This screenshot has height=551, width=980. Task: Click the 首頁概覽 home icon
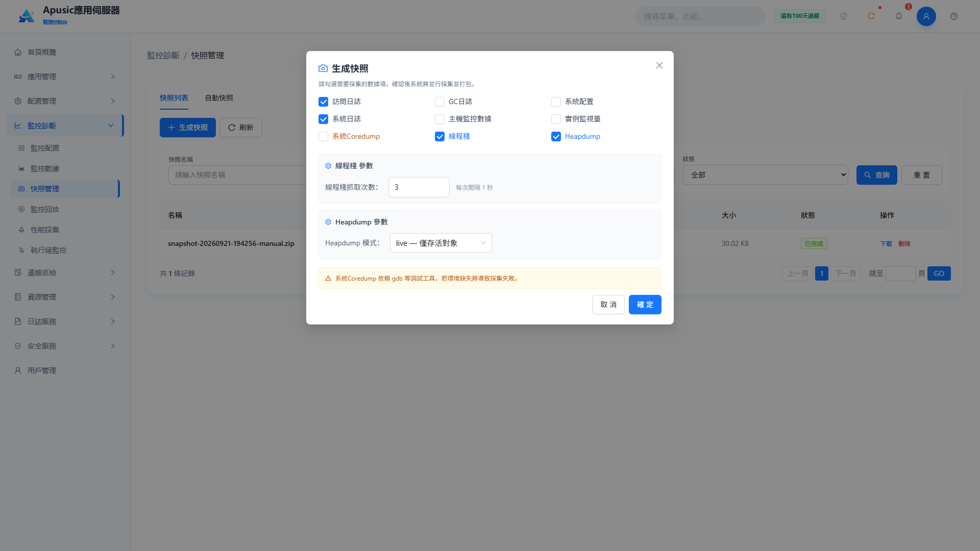point(18,52)
